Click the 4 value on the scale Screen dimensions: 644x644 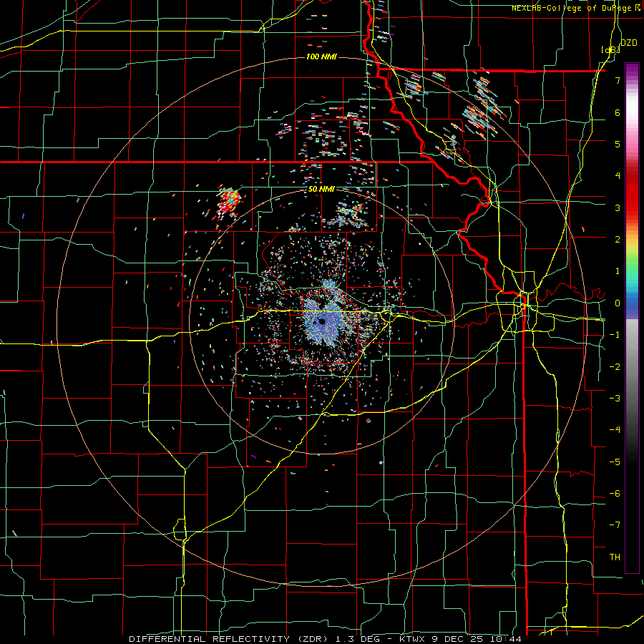coord(618,176)
